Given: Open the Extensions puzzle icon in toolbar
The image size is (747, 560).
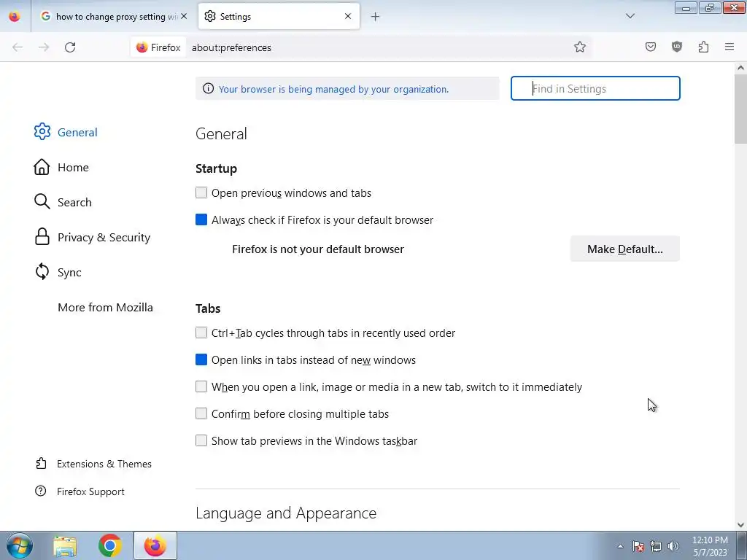Looking at the screenshot, I should tap(703, 47).
